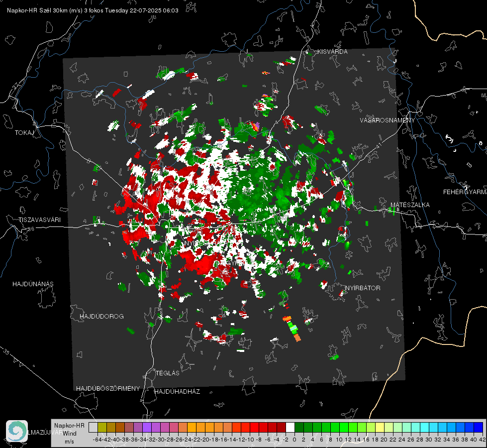This screenshot has height=448, width=487.
Task: Click the swirl logo icon at bottom left
Action: coord(17,431)
